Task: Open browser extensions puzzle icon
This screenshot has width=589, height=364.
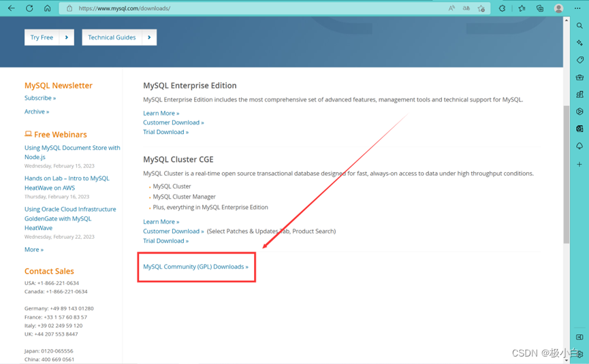Action: point(503,8)
